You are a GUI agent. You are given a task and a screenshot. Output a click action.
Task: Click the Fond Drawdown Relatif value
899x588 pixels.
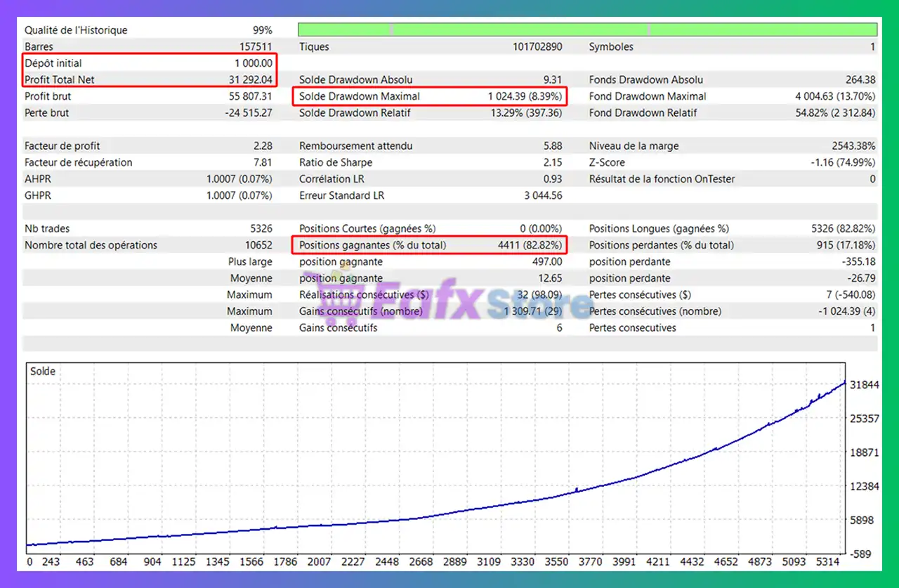point(835,113)
